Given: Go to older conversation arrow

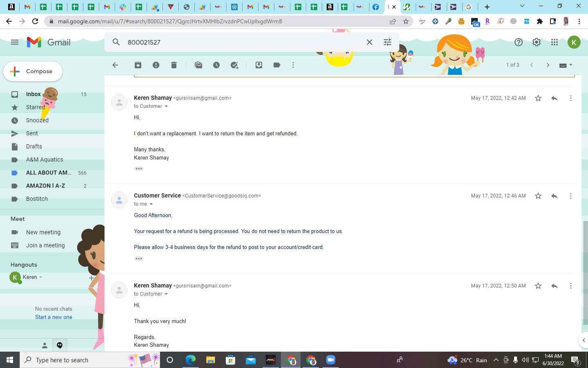Looking at the screenshot, I should [548, 65].
